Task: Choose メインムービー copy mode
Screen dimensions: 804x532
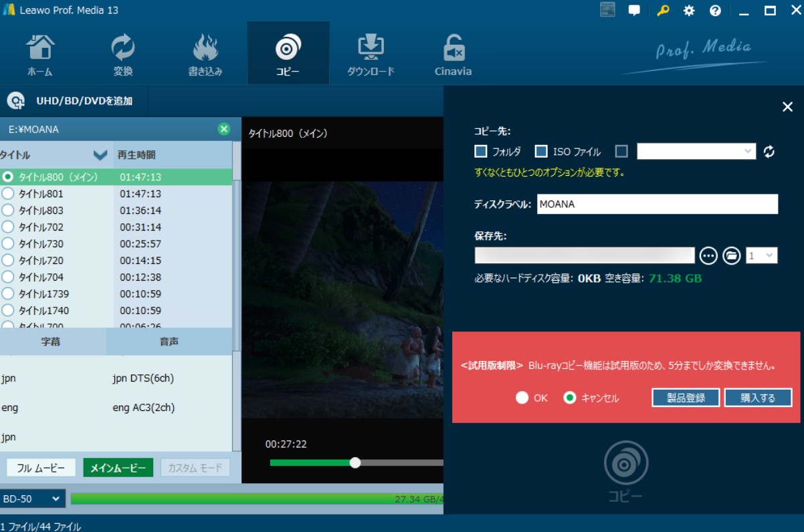Action: (118, 468)
